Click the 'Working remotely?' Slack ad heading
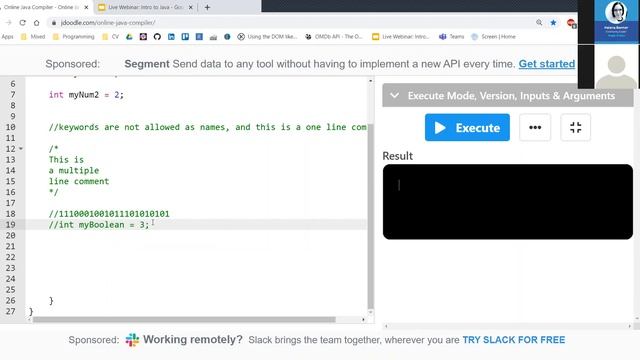The width and height of the screenshot is (640, 360). coord(193,340)
